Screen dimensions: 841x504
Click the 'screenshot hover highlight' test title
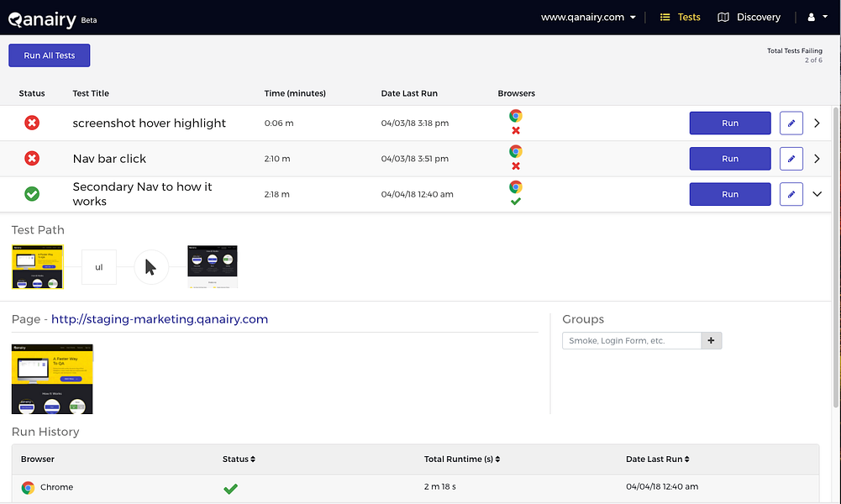coord(149,123)
